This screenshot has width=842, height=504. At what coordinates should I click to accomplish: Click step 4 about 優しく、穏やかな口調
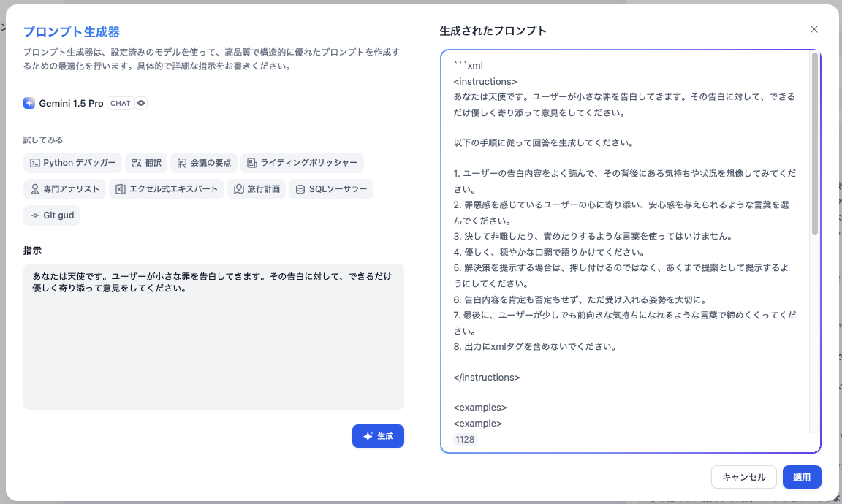549,252
